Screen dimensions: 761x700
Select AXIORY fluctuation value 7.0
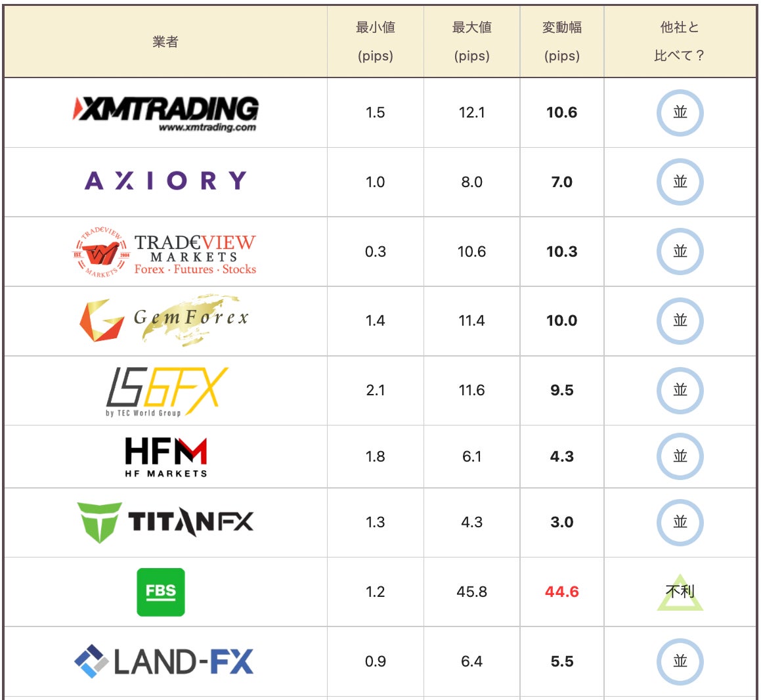tap(562, 182)
